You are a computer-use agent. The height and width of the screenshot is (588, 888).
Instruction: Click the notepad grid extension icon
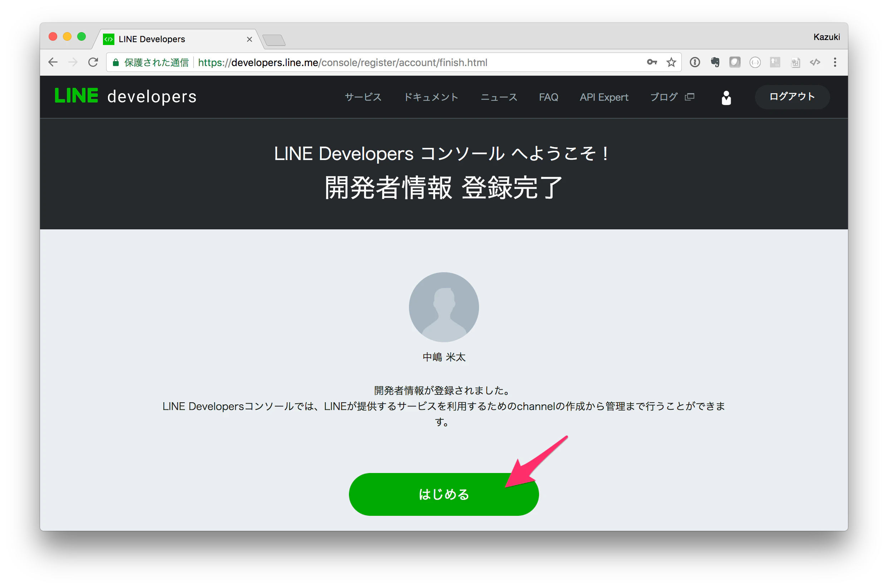tap(795, 62)
